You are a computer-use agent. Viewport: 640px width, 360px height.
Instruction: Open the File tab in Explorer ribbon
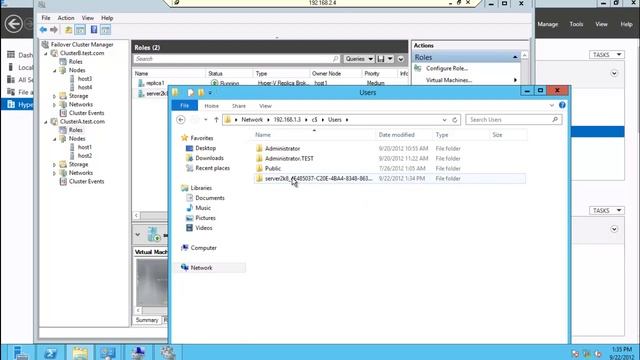(x=184, y=106)
